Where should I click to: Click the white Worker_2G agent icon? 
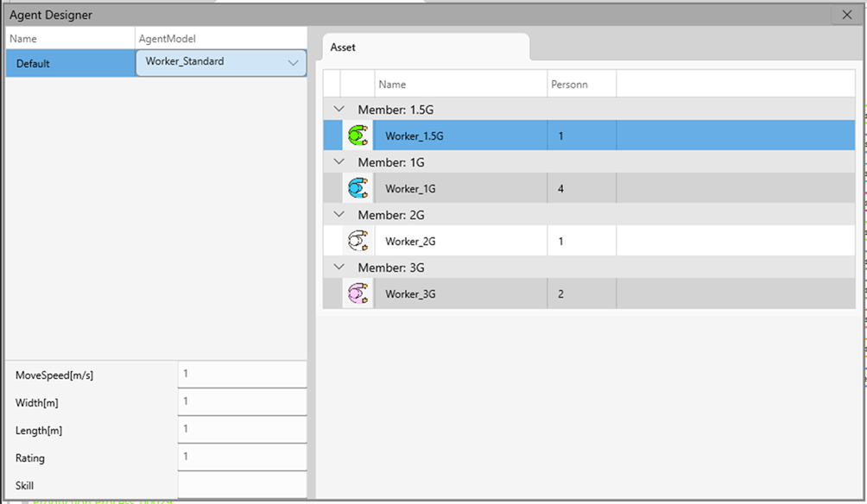click(358, 241)
